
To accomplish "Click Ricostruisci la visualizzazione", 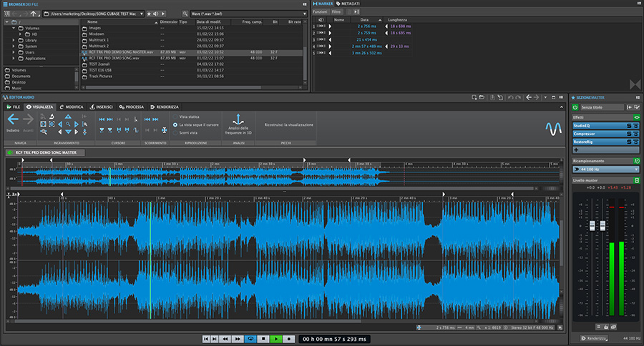I will pos(288,124).
